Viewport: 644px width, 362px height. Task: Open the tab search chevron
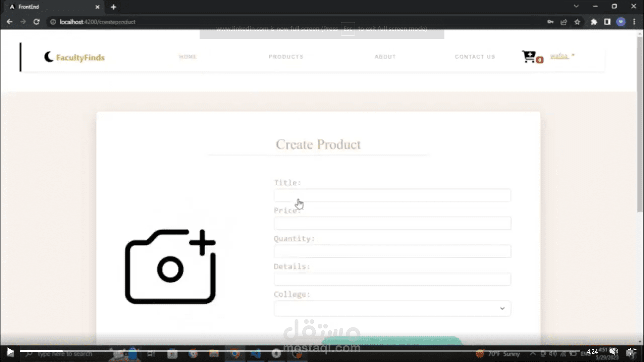click(x=576, y=6)
